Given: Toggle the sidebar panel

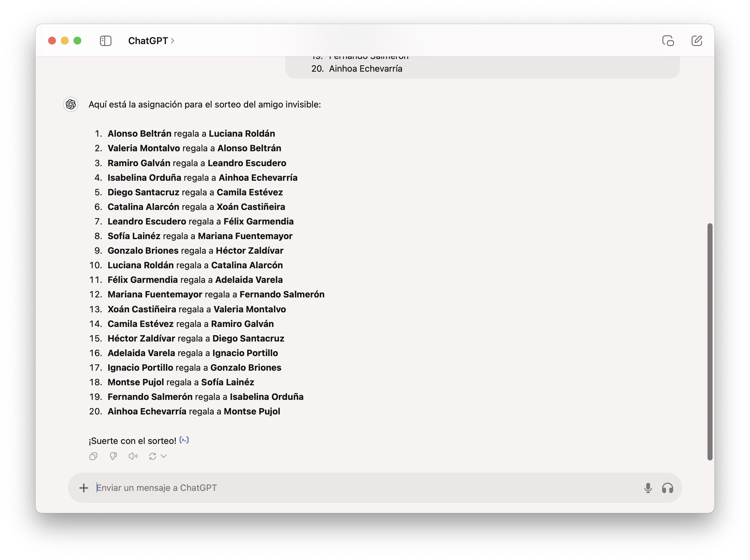Looking at the screenshot, I should pyautogui.click(x=105, y=41).
